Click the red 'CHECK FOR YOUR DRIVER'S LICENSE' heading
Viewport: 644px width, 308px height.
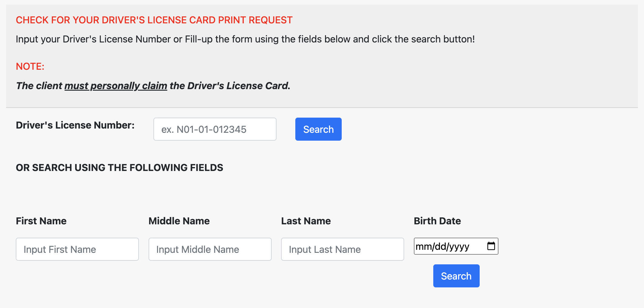click(x=154, y=20)
